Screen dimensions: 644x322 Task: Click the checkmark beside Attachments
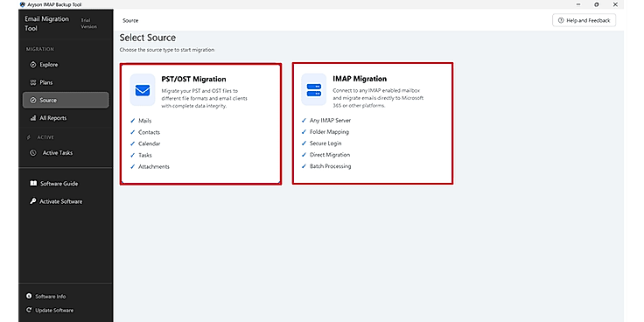[133, 167]
